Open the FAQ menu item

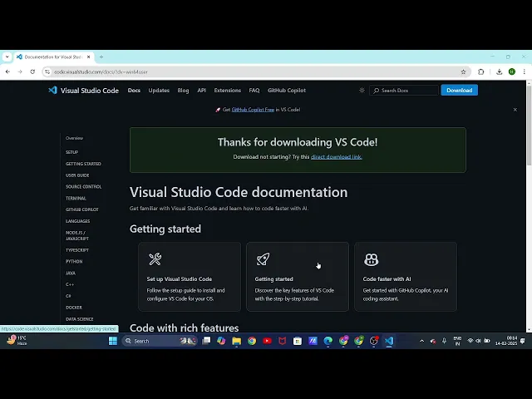tap(254, 91)
